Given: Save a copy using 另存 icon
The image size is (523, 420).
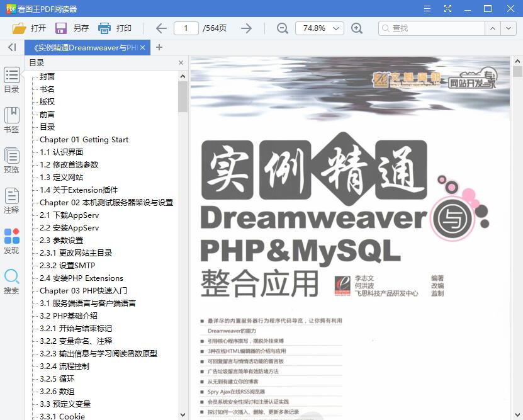Looking at the screenshot, I should (60, 28).
